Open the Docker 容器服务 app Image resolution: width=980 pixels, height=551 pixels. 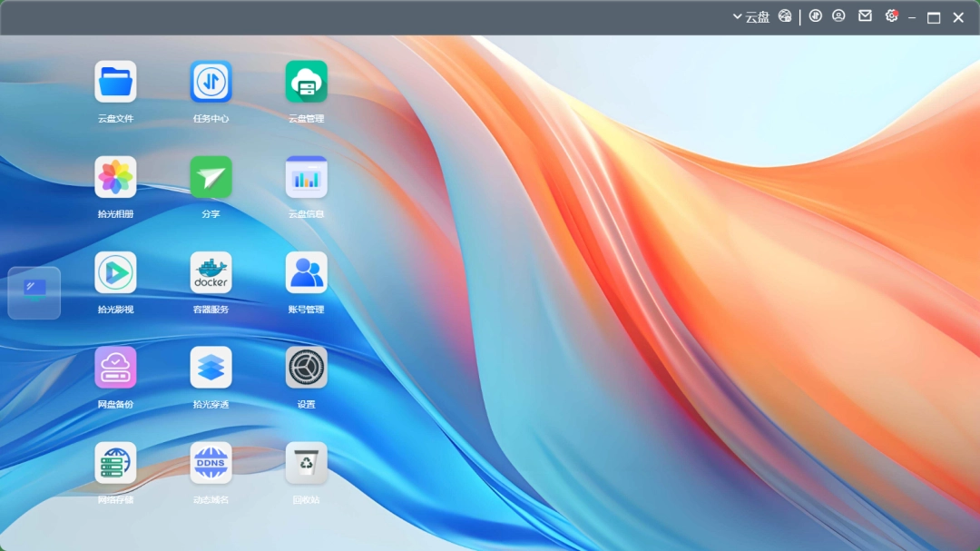pyautogui.click(x=211, y=272)
